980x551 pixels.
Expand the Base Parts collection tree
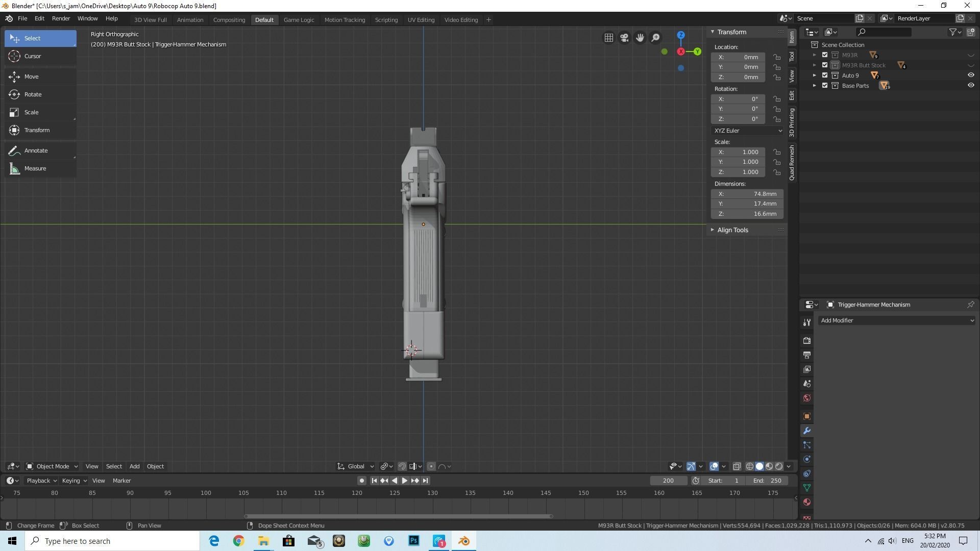(x=815, y=86)
